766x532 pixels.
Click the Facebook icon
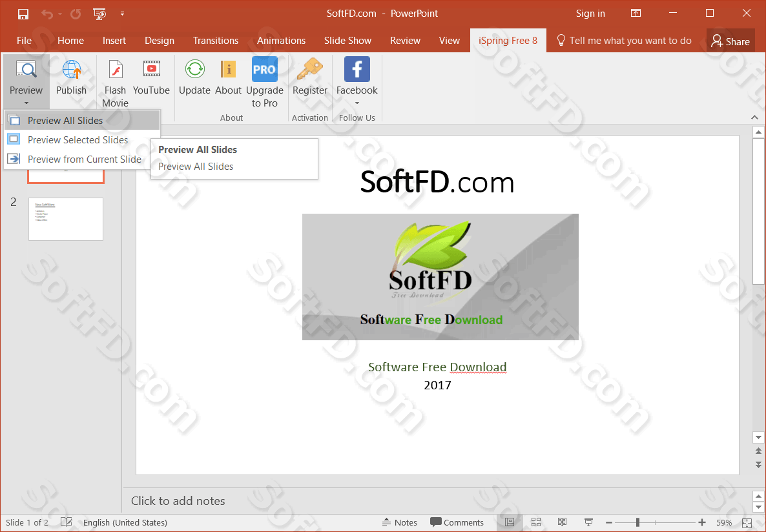click(357, 69)
